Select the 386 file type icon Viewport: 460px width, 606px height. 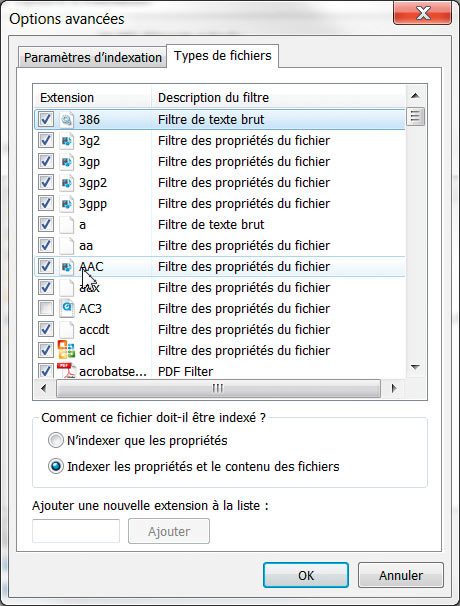[66, 120]
